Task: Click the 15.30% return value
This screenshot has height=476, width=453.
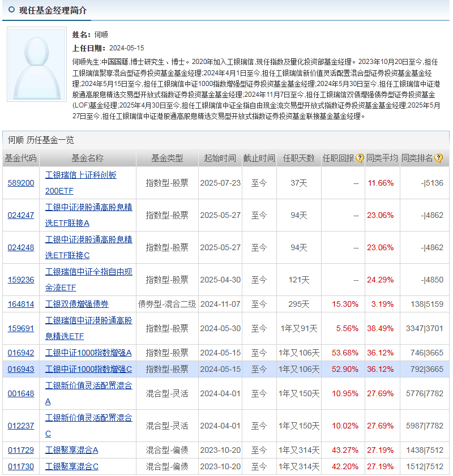Action: pyautogui.click(x=345, y=304)
